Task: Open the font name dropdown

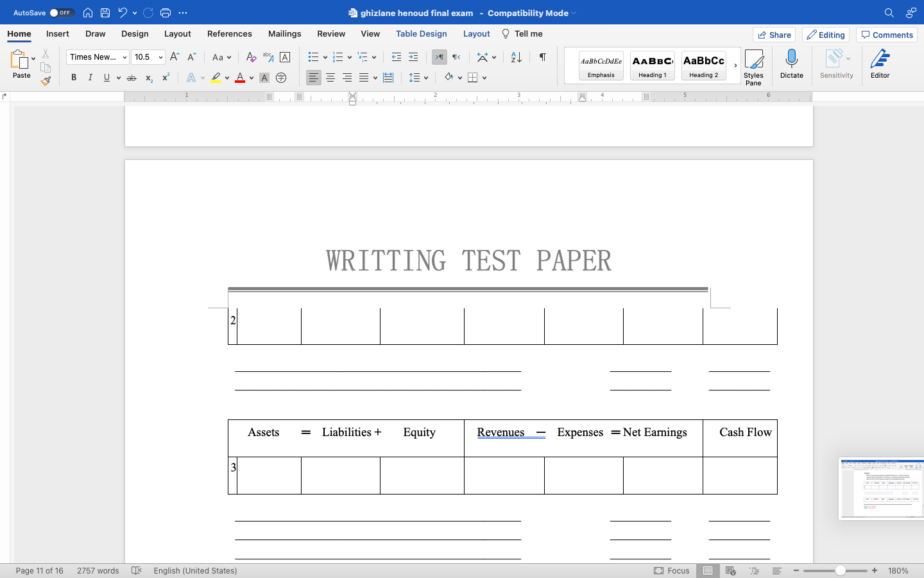Action: (x=124, y=57)
